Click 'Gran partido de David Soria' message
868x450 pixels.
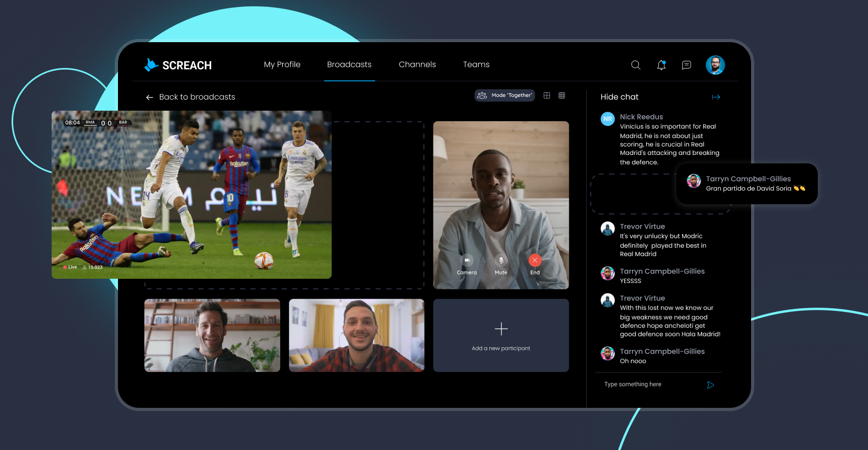[x=756, y=189]
